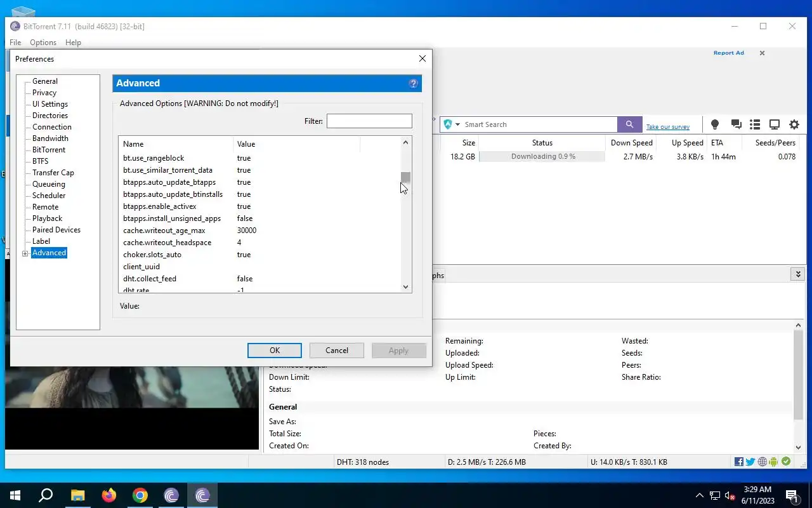
Task: Collapse the detail pane with the double-chevron button
Action: click(x=798, y=274)
